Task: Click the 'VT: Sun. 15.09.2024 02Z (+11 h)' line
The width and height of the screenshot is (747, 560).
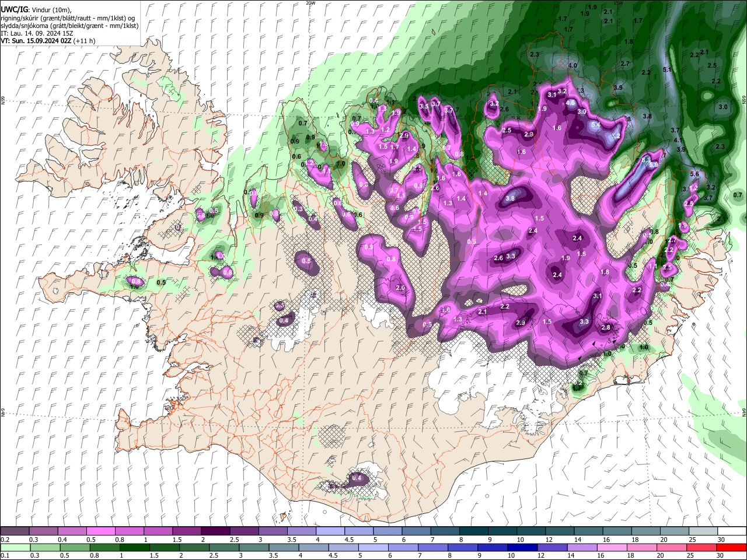Action: pyautogui.click(x=48, y=41)
